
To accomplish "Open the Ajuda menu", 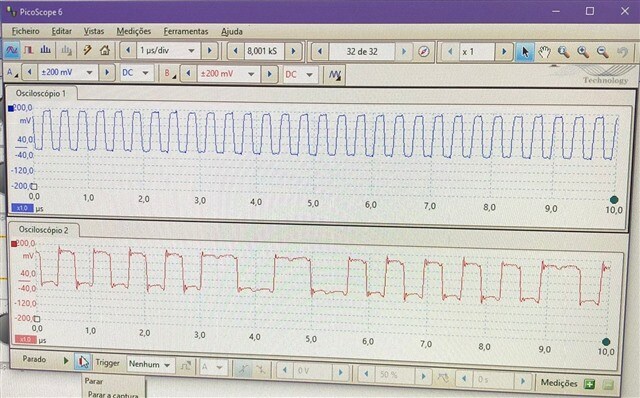I will point(231,32).
